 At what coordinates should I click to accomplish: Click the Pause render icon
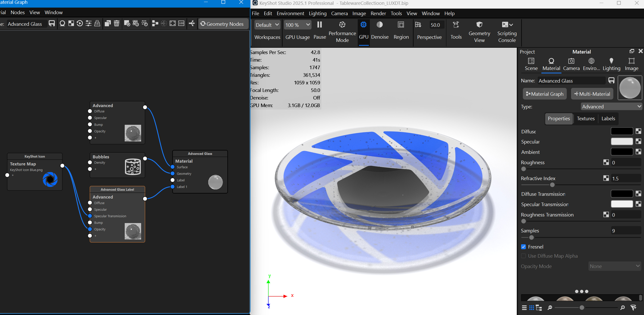pos(320,25)
